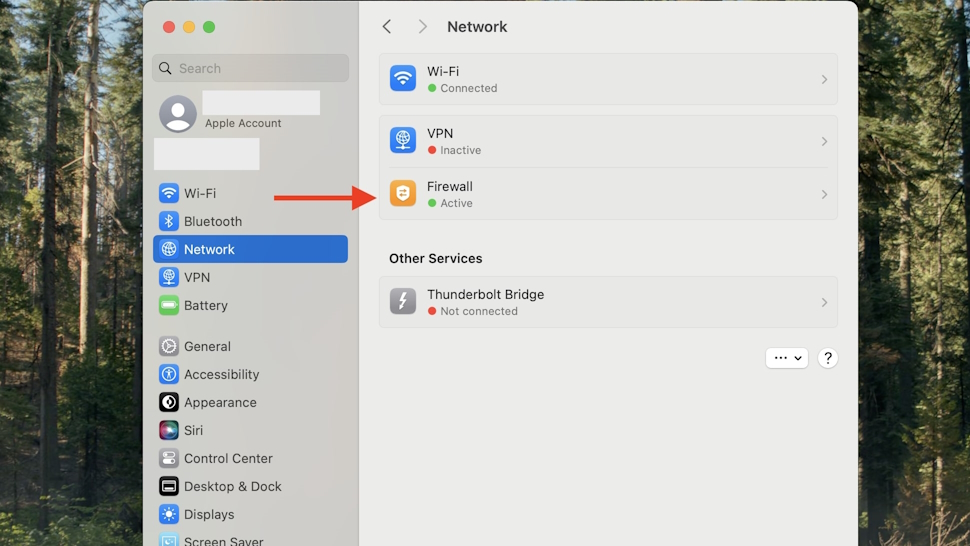The image size is (970, 546).
Task: Click the VPN 'Inactive' status text
Action: click(460, 150)
